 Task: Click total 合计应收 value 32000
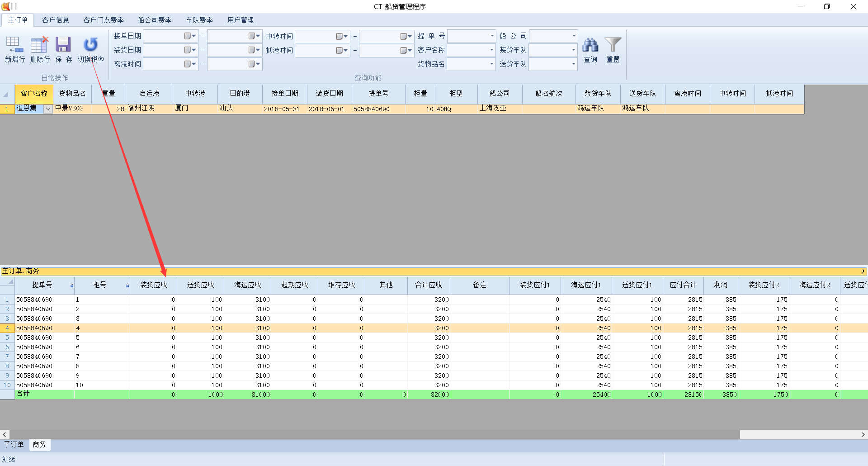[x=440, y=395]
